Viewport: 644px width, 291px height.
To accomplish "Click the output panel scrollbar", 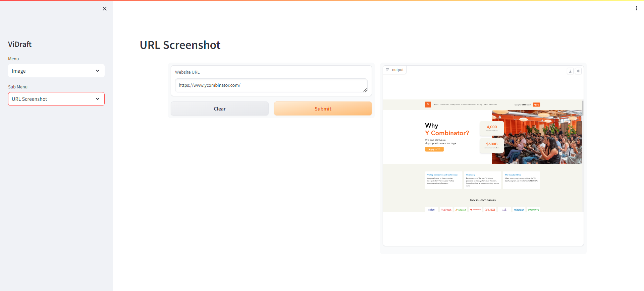I will [x=583, y=108].
